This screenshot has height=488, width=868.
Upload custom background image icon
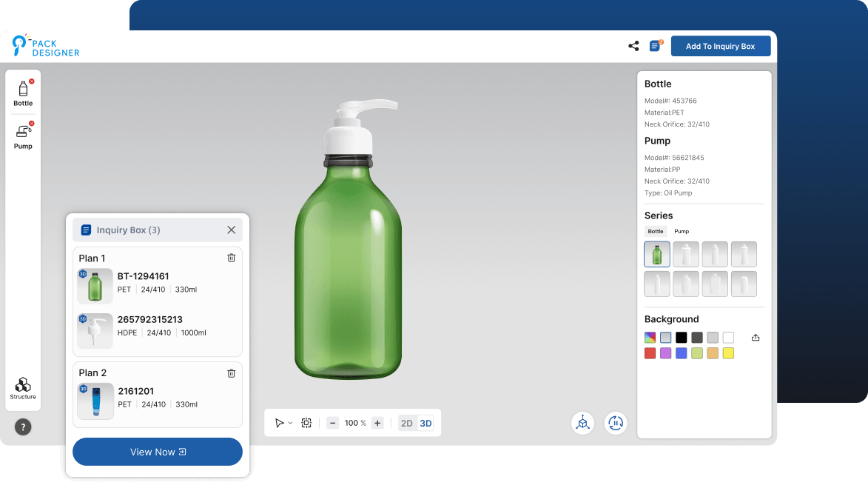click(x=756, y=338)
